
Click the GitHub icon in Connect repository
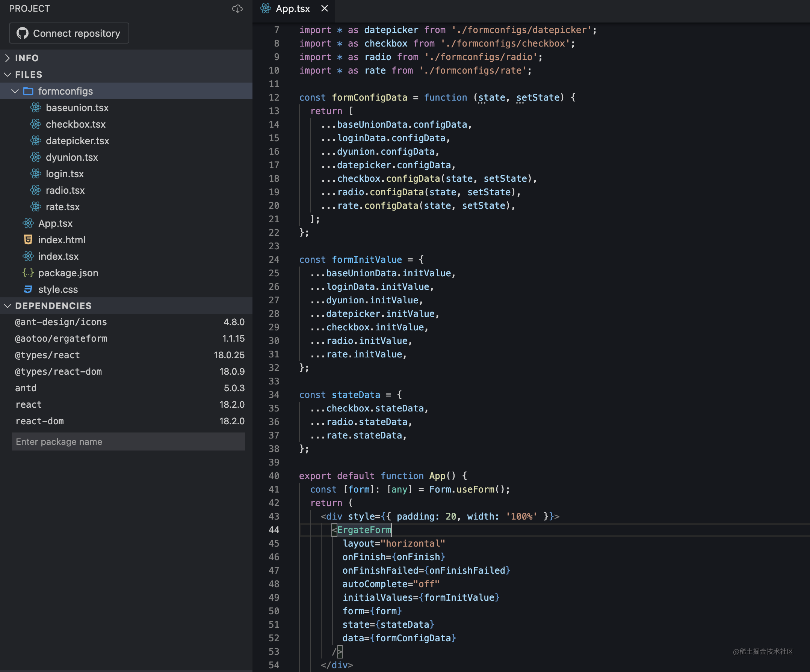click(23, 33)
